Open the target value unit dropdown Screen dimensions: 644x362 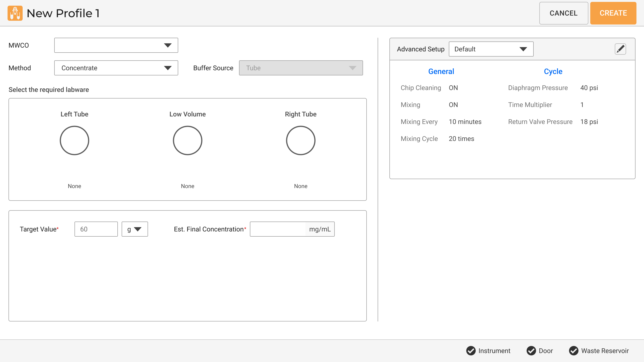coord(135,229)
